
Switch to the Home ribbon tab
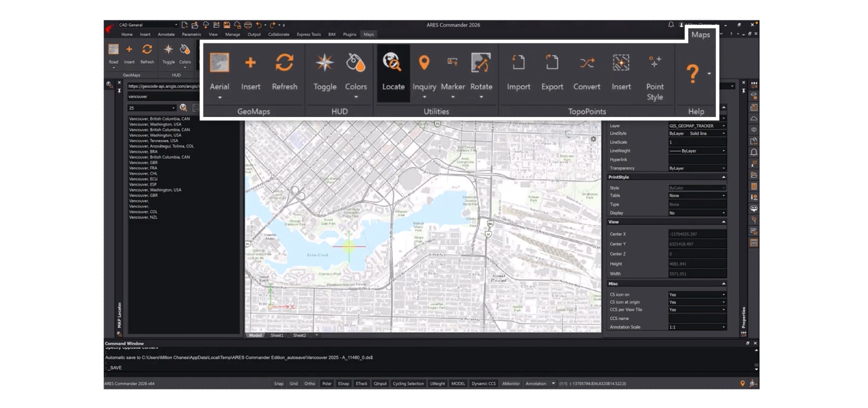pyautogui.click(x=127, y=34)
